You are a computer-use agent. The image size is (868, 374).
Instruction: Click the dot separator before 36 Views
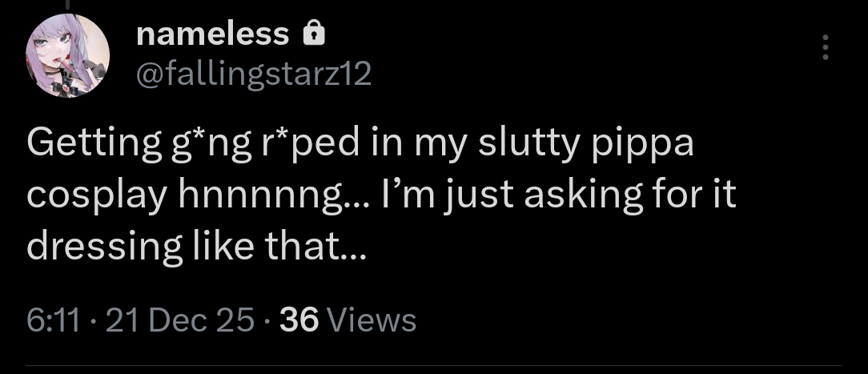267,321
